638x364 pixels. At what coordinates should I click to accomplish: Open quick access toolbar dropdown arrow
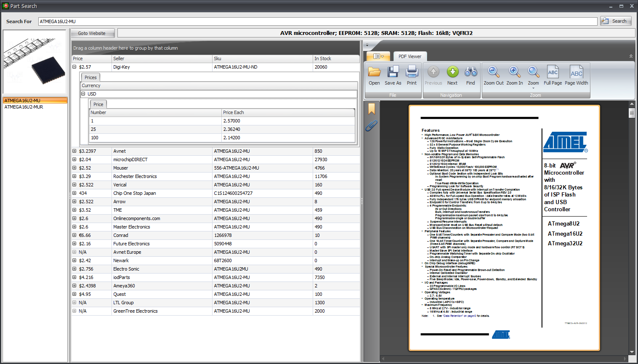click(367, 45)
